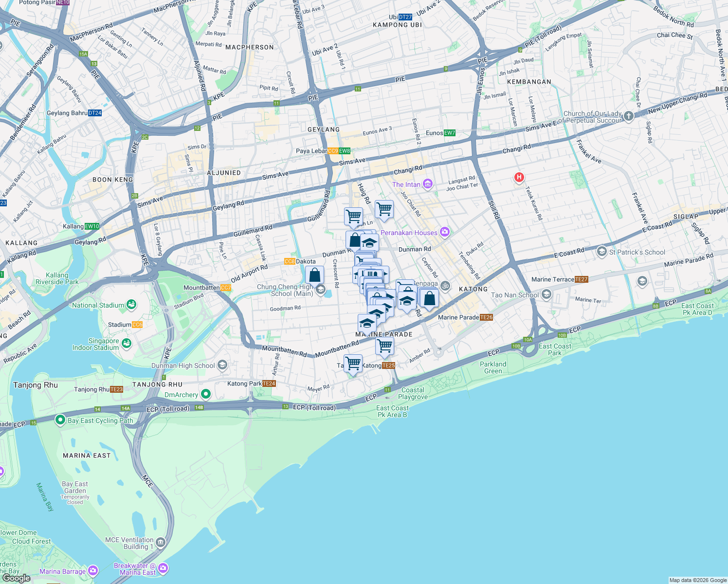Click the Church of Our Lady icon
728x584 pixels.
(629, 116)
